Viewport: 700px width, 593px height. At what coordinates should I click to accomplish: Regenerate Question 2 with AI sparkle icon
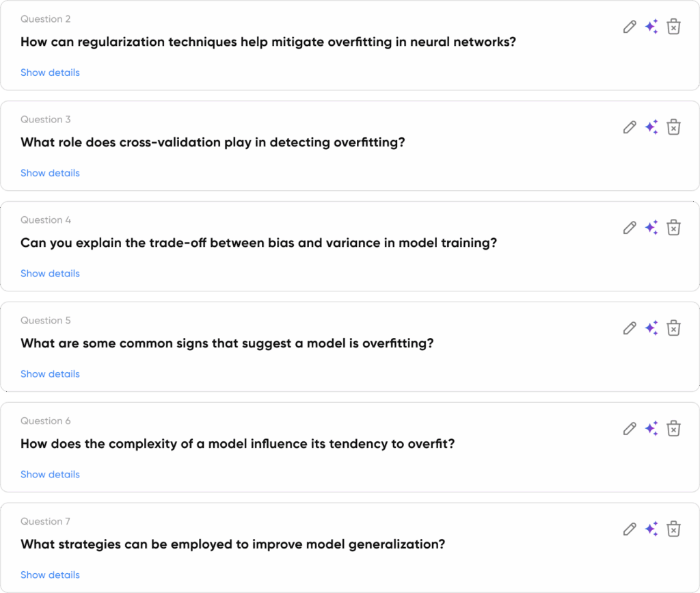tap(651, 27)
